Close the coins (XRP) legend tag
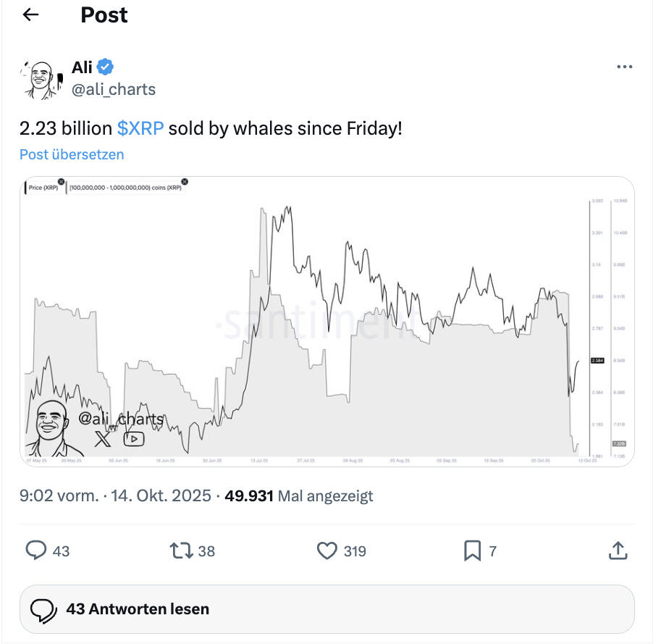The image size is (653, 644). tap(184, 182)
